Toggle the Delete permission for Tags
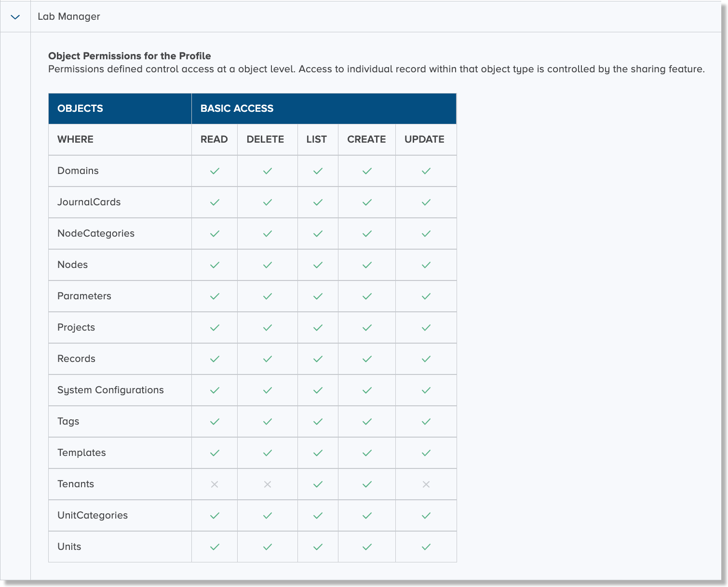 click(x=267, y=421)
